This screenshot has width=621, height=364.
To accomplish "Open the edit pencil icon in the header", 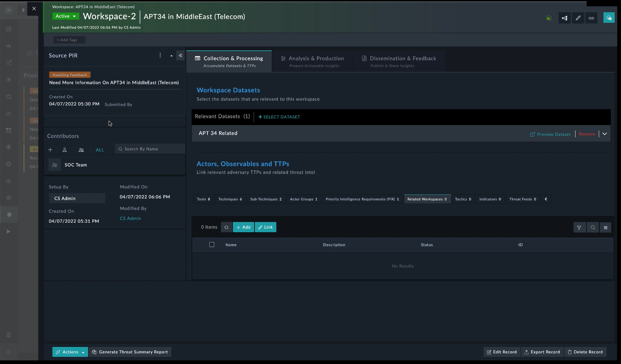I will click(x=578, y=17).
